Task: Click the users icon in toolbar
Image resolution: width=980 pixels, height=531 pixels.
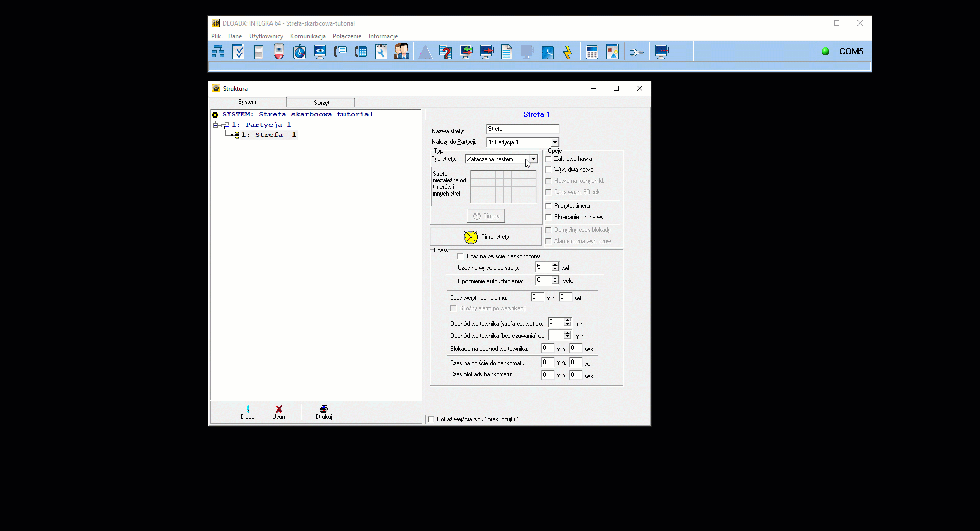Action: click(401, 52)
